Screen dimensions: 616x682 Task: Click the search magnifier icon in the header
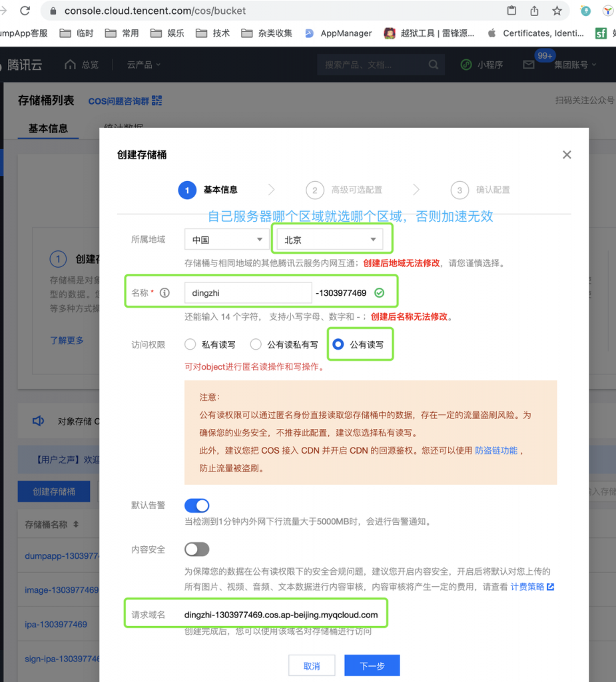434,65
